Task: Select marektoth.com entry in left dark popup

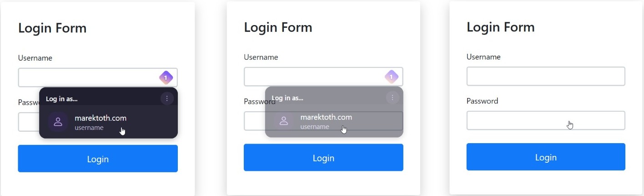Action: click(108, 122)
